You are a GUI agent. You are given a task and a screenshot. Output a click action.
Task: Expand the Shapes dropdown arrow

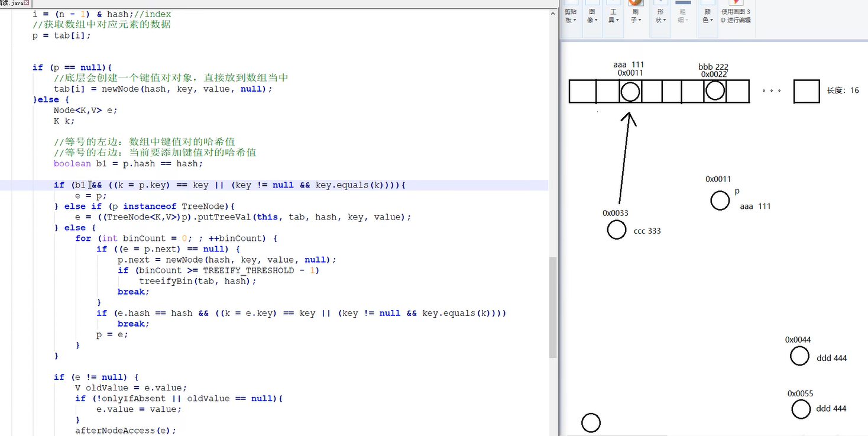(x=665, y=21)
